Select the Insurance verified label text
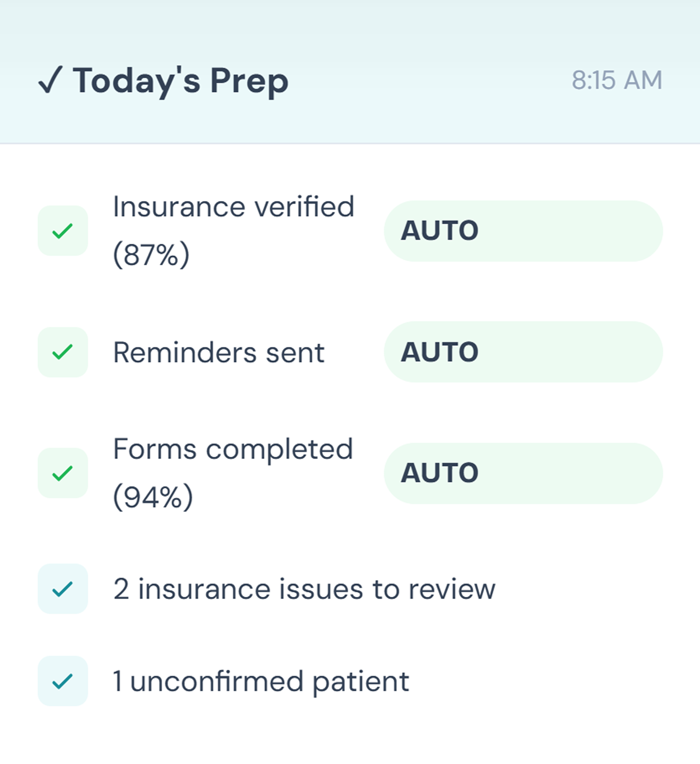Viewport: 700px width, 764px height. [233, 207]
